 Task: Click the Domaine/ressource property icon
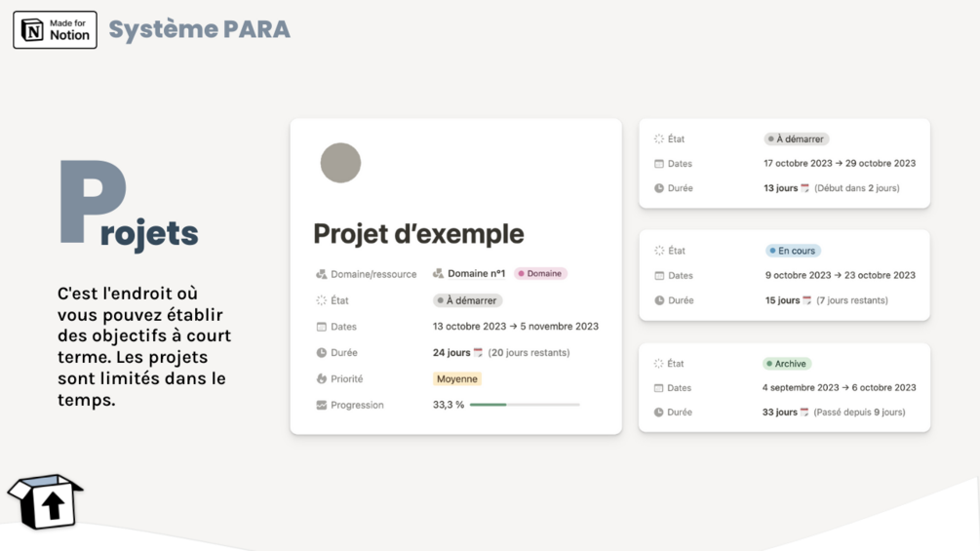tap(322, 274)
